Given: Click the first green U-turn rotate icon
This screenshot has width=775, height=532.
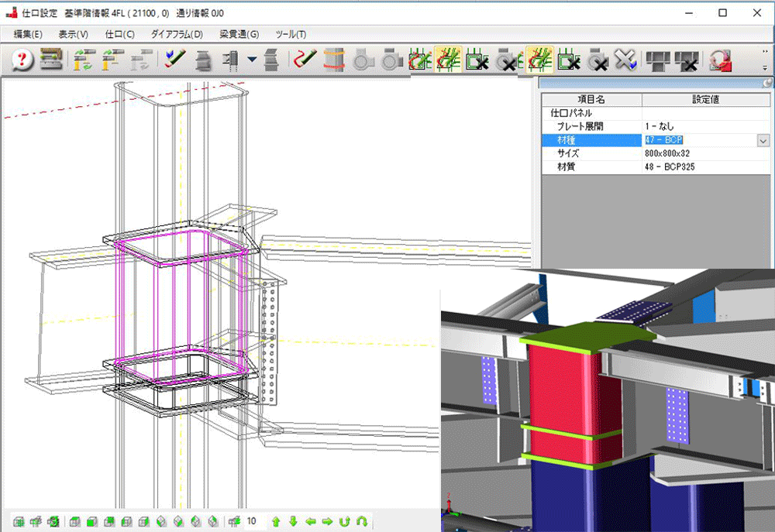Looking at the screenshot, I should (x=345, y=521).
